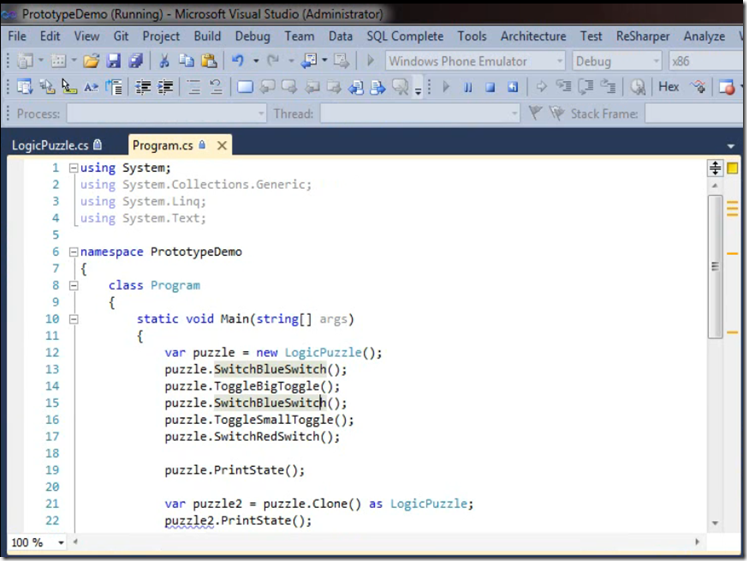747x561 pixels.
Task: Click the Step Into icon
Action: pos(564,87)
